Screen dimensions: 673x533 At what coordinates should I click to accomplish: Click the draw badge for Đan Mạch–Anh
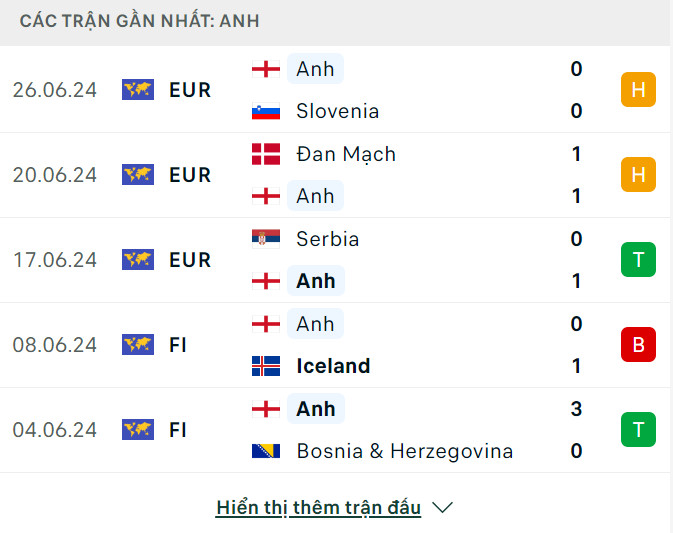pos(638,175)
